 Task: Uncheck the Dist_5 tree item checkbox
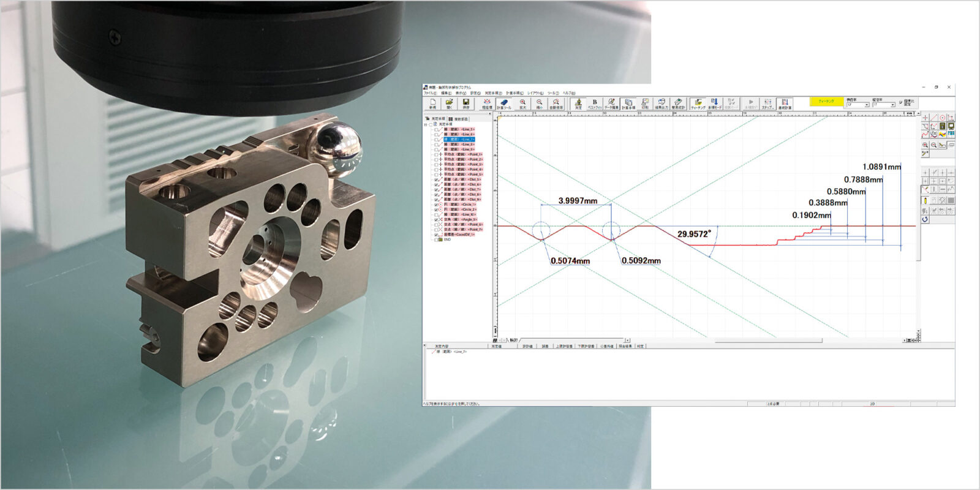pos(437,179)
